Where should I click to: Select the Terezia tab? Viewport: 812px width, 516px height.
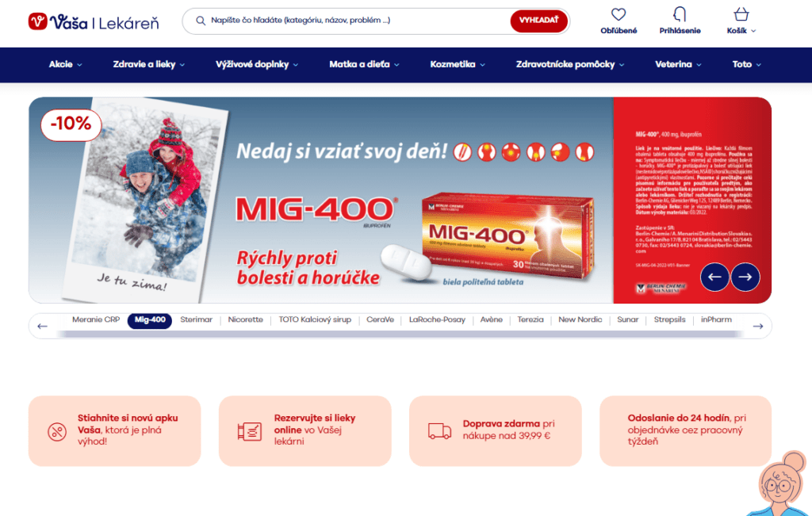(530, 320)
